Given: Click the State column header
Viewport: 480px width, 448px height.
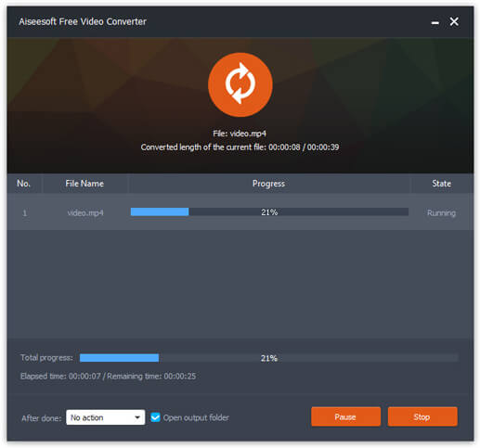Looking at the screenshot, I should click(x=441, y=184).
